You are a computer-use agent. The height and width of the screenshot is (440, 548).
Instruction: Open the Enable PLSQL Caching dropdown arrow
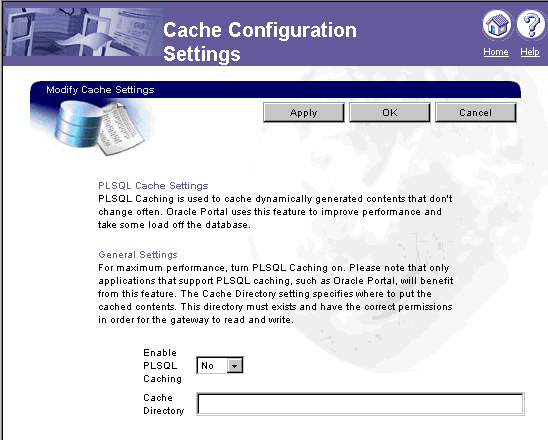click(235, 366)
